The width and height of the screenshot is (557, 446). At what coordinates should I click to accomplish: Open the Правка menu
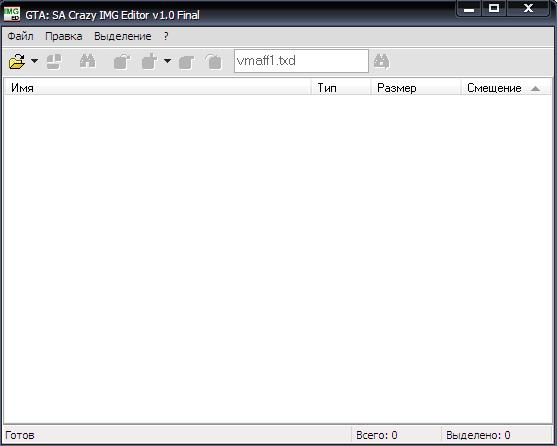(x=64, y=36)
